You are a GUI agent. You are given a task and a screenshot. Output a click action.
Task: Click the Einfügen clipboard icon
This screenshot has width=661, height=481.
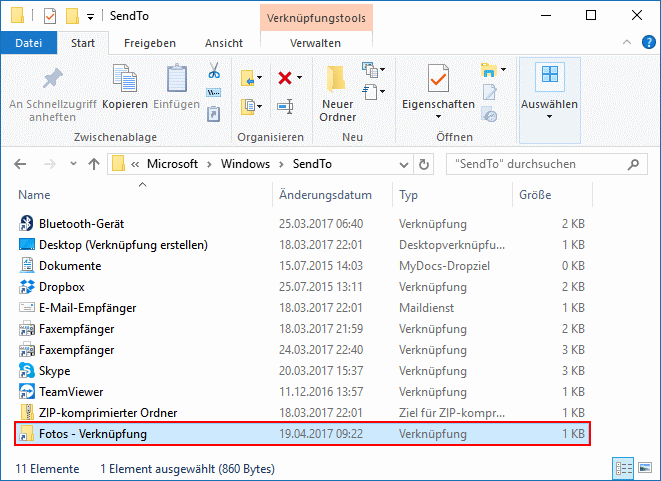[177, 78]
